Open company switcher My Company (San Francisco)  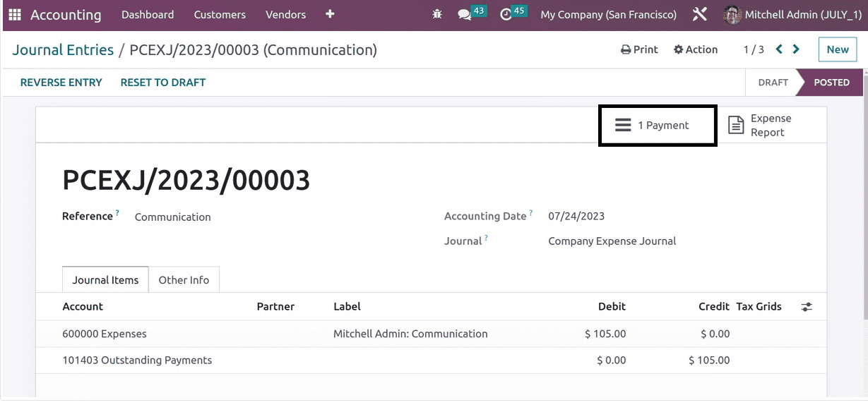pyautogui.click(x=608, y=15)
